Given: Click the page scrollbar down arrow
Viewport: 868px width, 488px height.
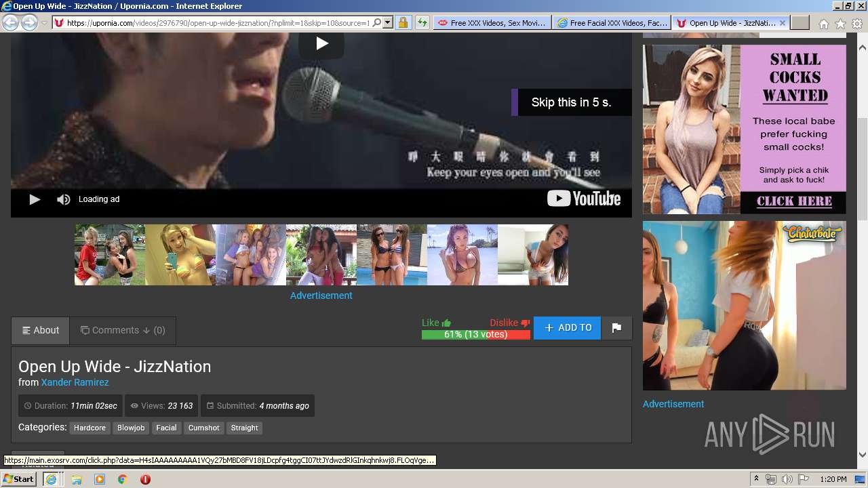Looking at the screenshot, I should tap(863, 455).
